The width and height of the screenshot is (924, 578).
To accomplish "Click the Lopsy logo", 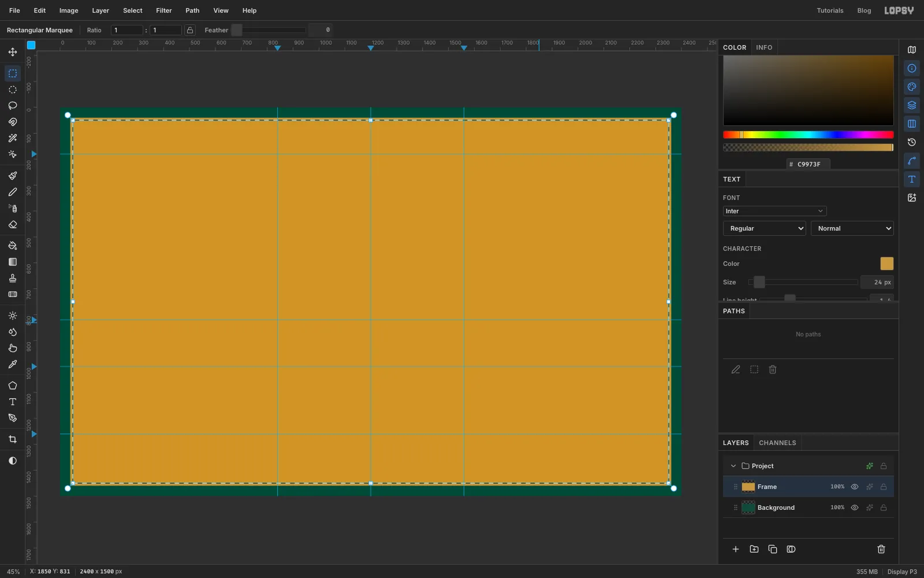I will pos(899,10).
